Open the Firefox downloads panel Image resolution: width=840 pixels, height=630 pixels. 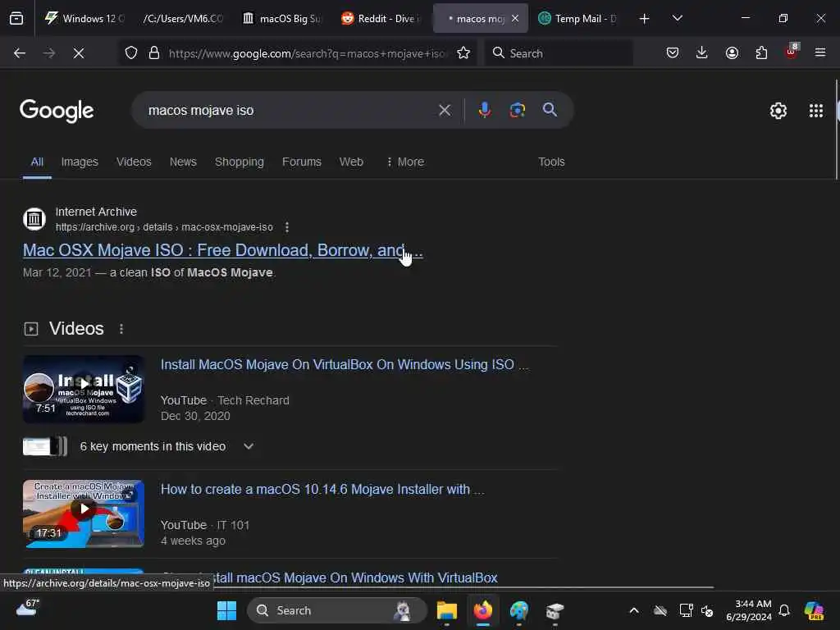coord(702,53)
